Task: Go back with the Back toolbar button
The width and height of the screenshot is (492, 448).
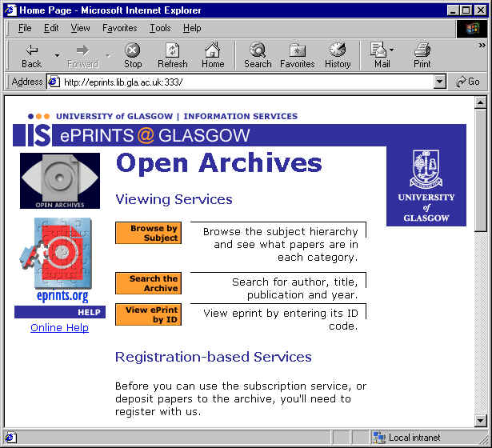Action: click(31, 55)
